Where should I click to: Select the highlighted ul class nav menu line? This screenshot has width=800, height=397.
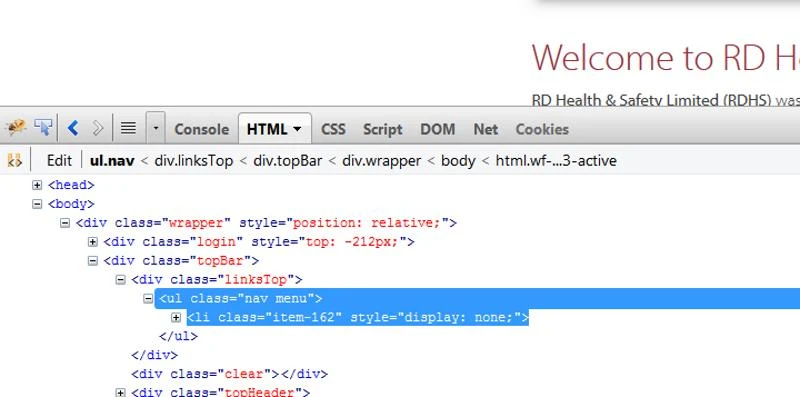point(478,299)
